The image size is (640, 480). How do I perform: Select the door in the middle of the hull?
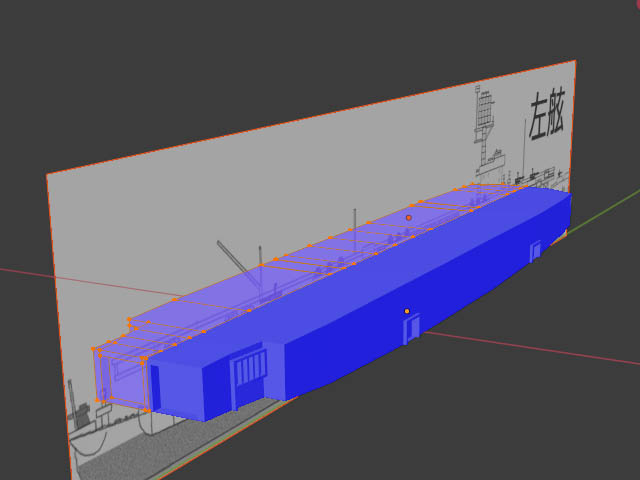[x=411, y=329]
